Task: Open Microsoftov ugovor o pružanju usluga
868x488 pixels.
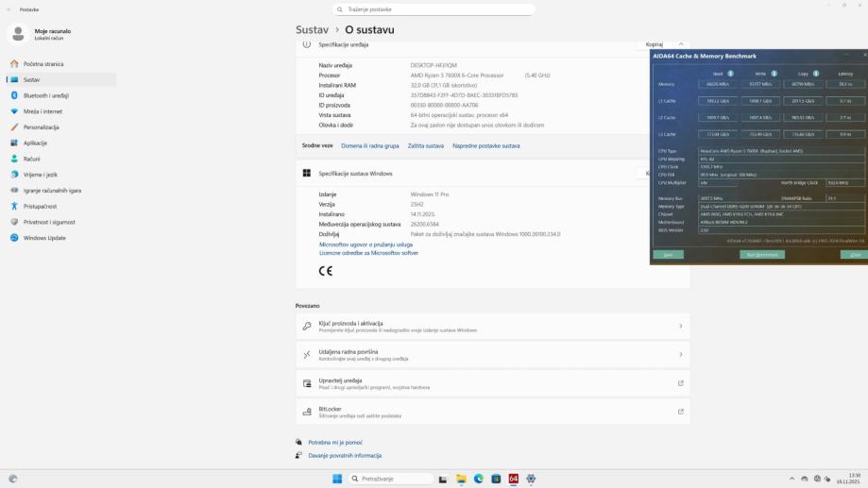Action: coord(366,244)
